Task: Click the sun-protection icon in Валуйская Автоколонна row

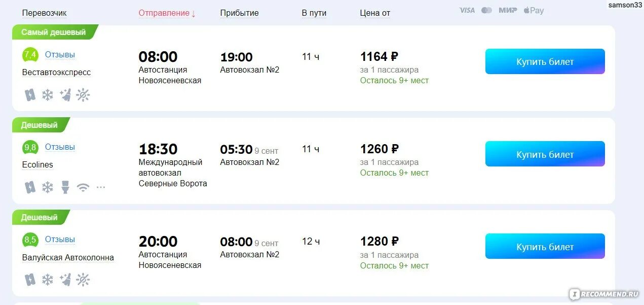Action: pyautogui.click(x=83, y=280)
